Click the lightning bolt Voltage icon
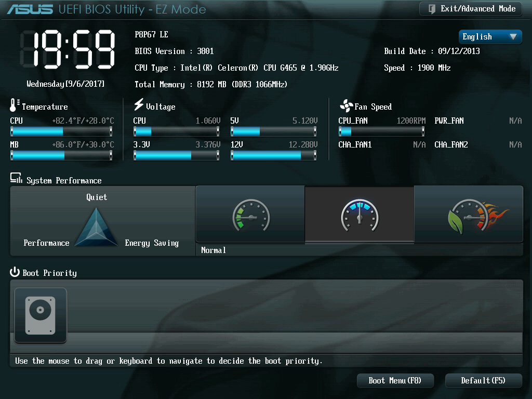The width and height of the screenshot is (532, 399). tap(138, 104)
